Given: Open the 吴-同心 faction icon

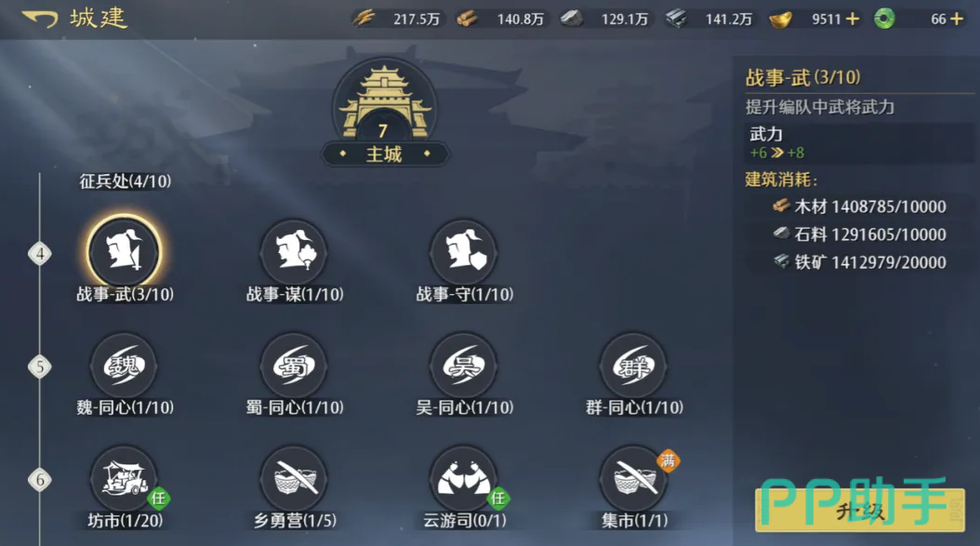Looking at the screenshot, I should click(464, 366).
